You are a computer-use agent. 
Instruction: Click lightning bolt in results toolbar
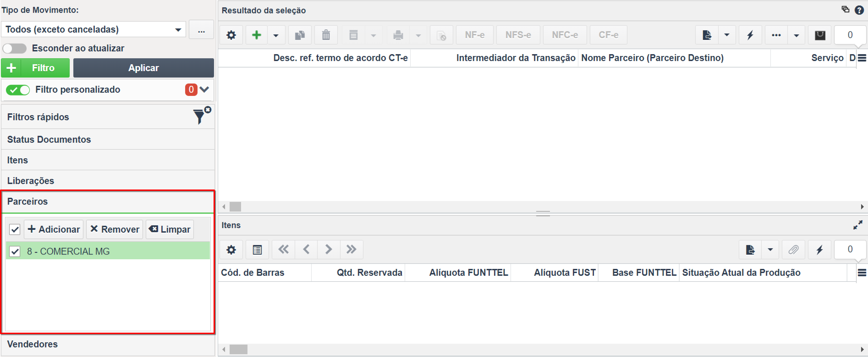tap(750, 35)
